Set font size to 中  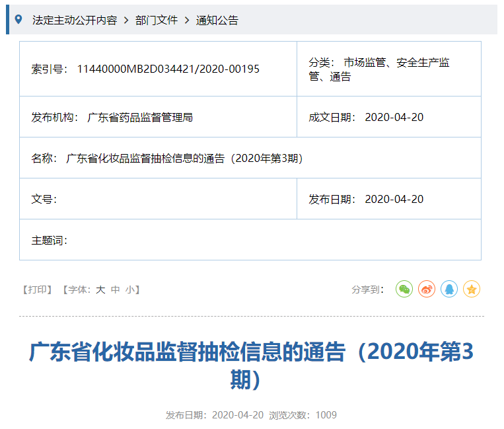point(116,290)
